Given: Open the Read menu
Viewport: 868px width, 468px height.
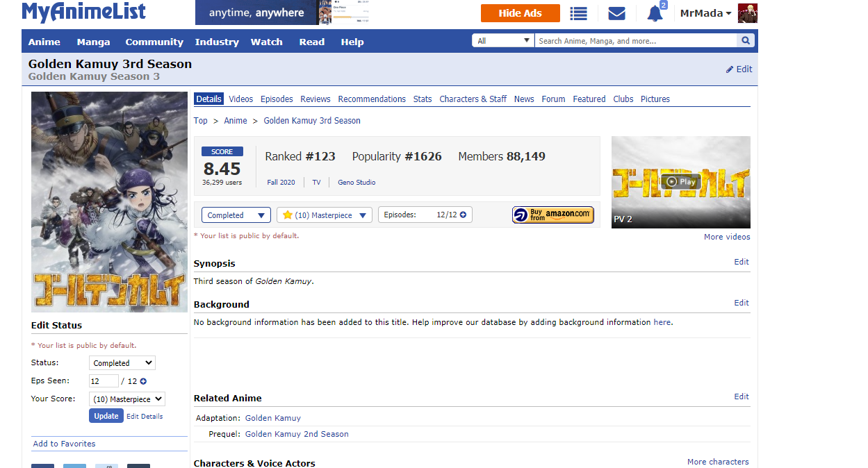Looking at the screenshot, I should tap(312, 42).
